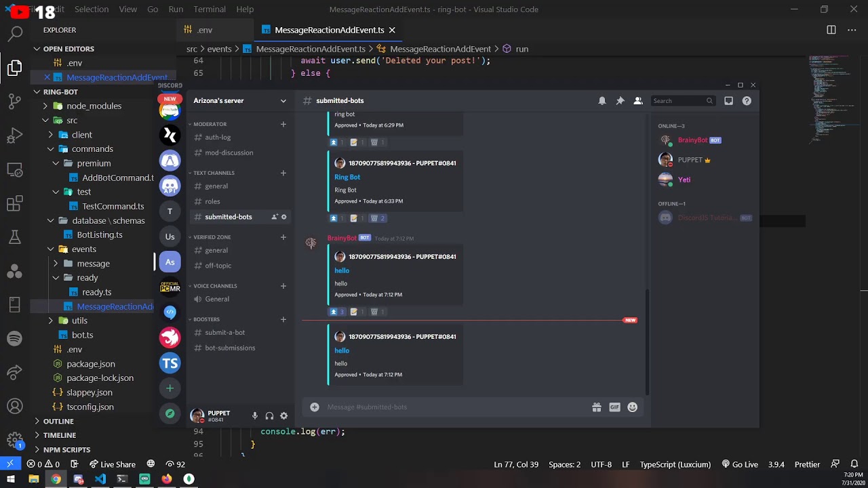Open Source Control view in activity bar
The image size is (868, 488).
15,102
